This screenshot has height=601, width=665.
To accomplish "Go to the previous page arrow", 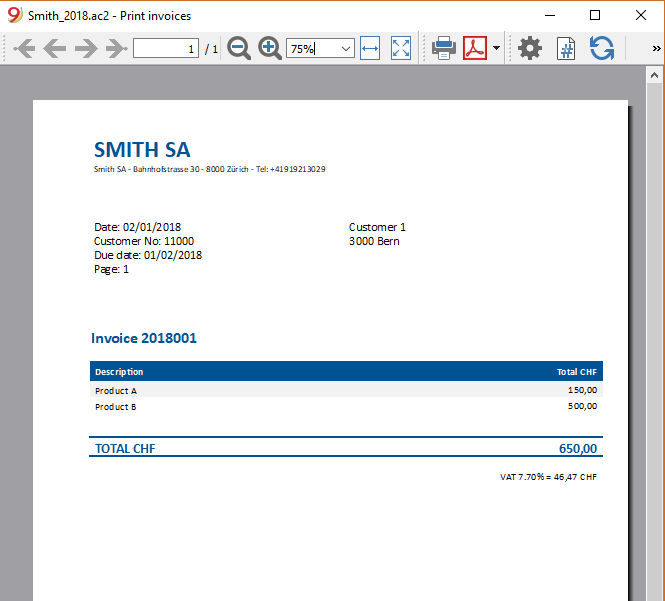I will [x=55, y=48].
